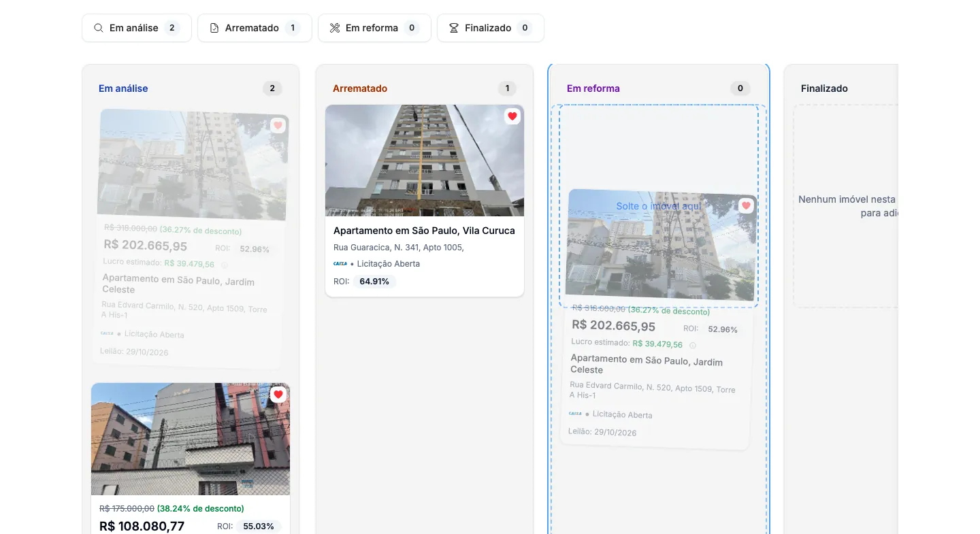Click the Caixa logo on Vila Curuca card
Image resolution: width=980 pixels, height=534 pixels.
[x=340, y=263]
